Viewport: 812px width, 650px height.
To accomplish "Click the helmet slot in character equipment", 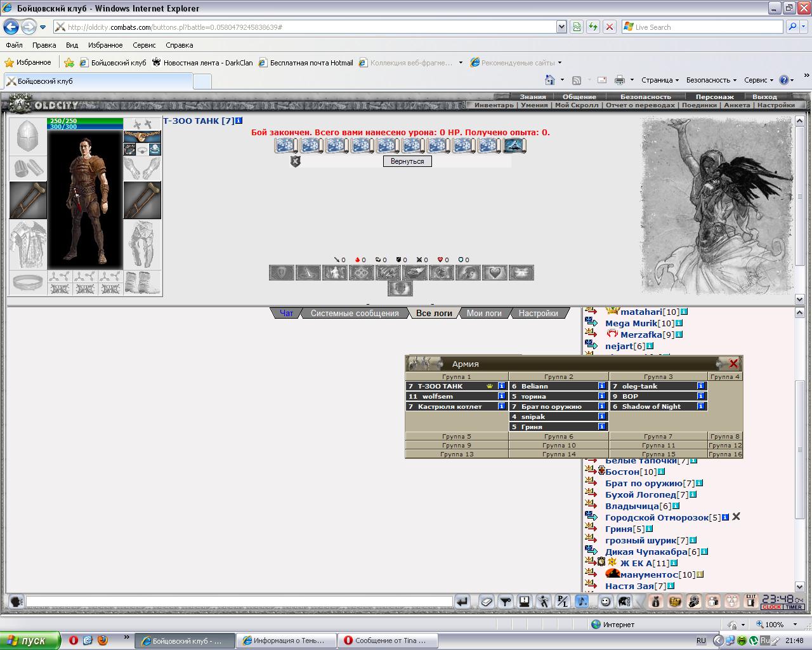I will click(x=28, y=136).
